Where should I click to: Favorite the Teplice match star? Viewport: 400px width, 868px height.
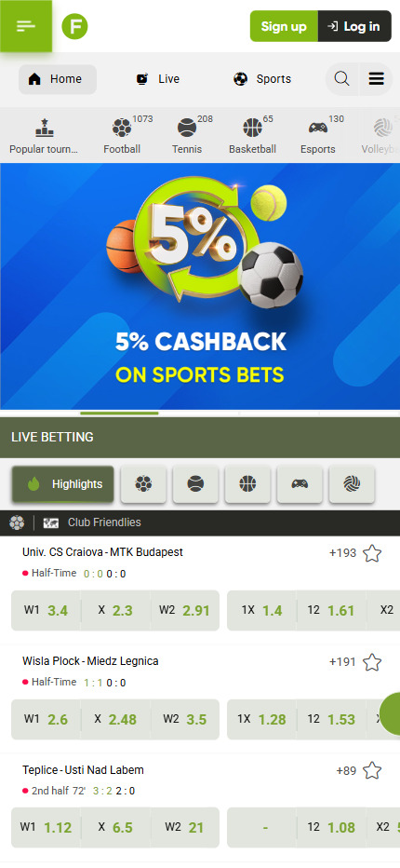tap(372, 770)
